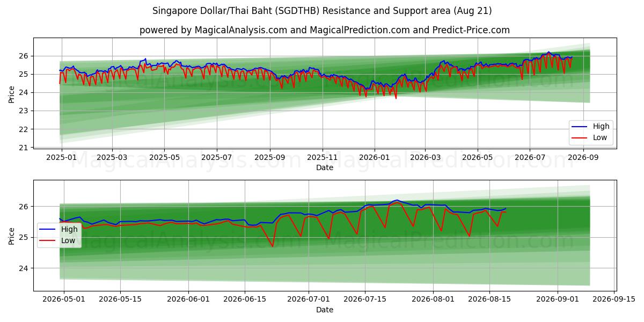Click the 2026-05-15 tick label on the bottom chart
This screenshot has width=644, height=322.
pos(120,300)
